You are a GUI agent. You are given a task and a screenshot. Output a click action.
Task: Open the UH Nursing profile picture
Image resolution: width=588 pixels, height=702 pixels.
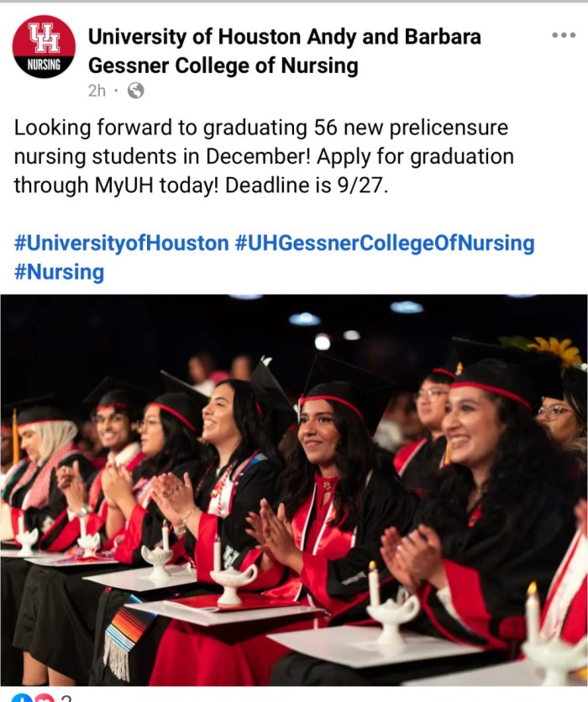coord(44,47)
